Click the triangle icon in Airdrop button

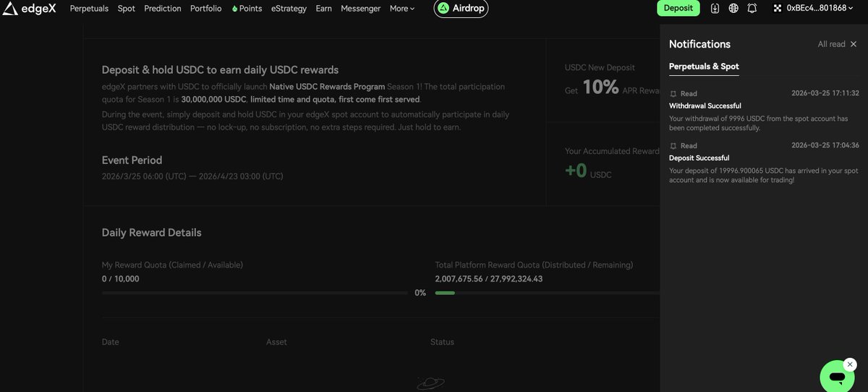[x=444, y=9]
